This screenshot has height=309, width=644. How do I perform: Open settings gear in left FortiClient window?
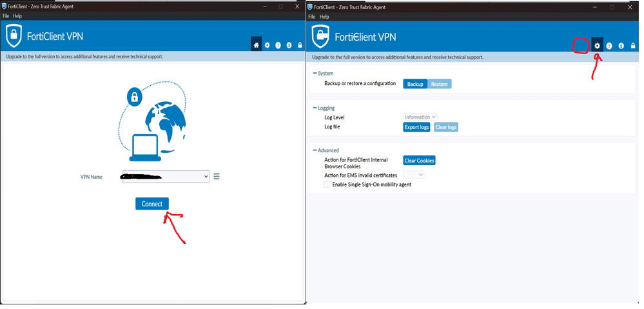tap(268, 45)
